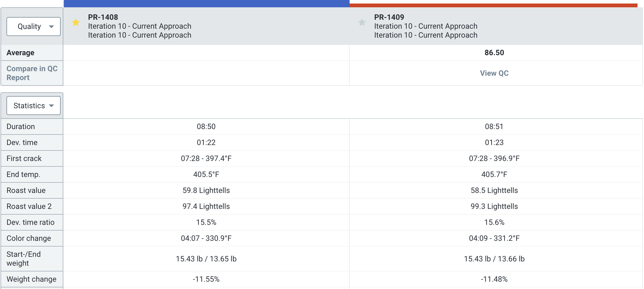Select the Dev. time ratio row label

click(31, 222)
